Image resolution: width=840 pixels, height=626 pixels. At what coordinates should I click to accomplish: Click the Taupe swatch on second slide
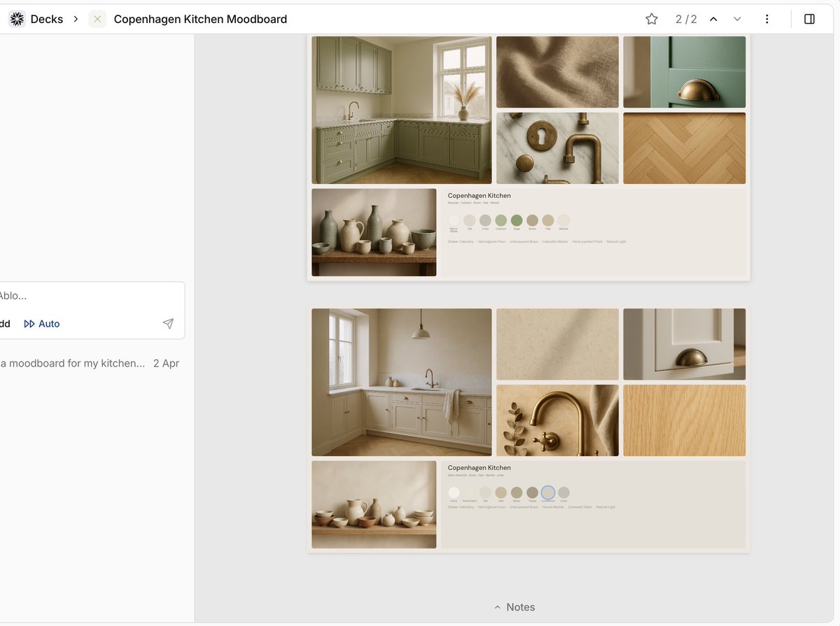click(532, 492)
